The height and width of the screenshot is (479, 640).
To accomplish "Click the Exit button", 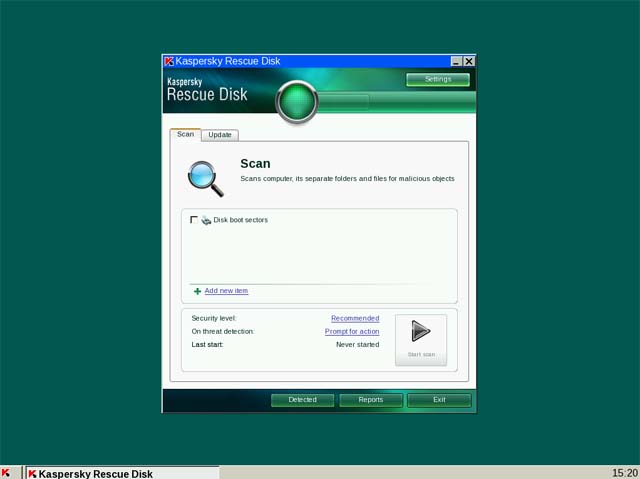I will (439, 400).
